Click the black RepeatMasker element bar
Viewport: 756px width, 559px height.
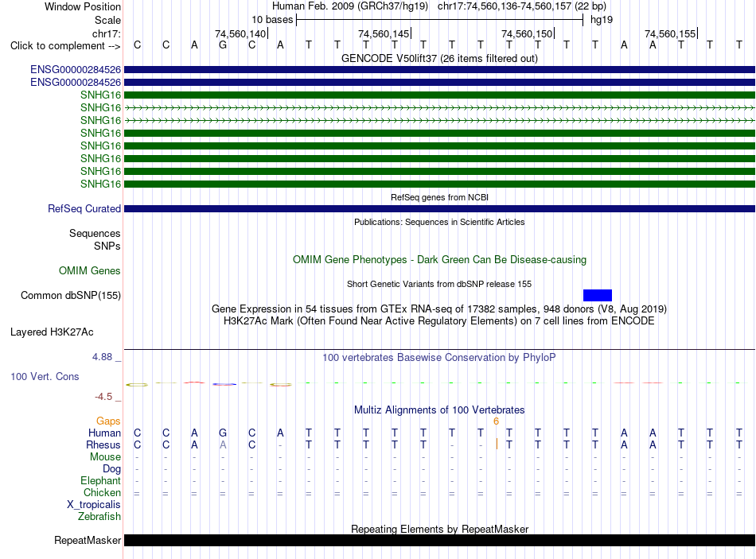click(x=439, y=540)
